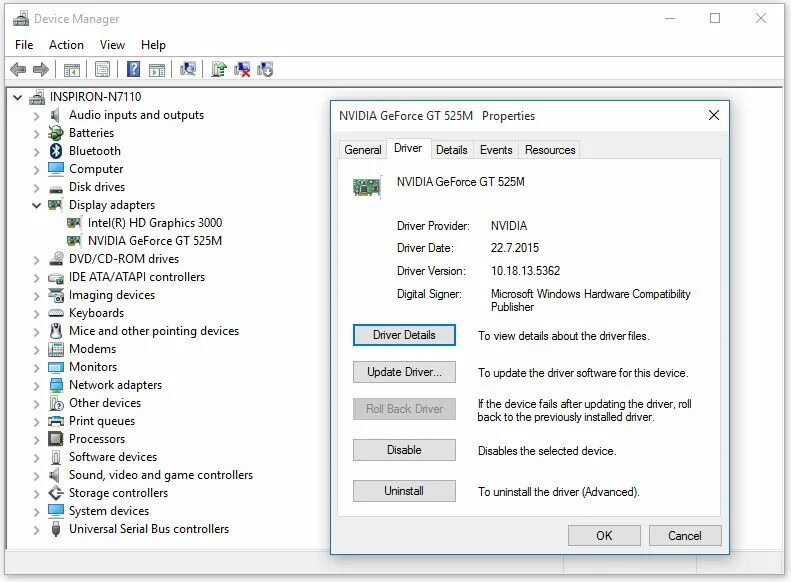
Task: Expand the System devices category
Action: 36,511
